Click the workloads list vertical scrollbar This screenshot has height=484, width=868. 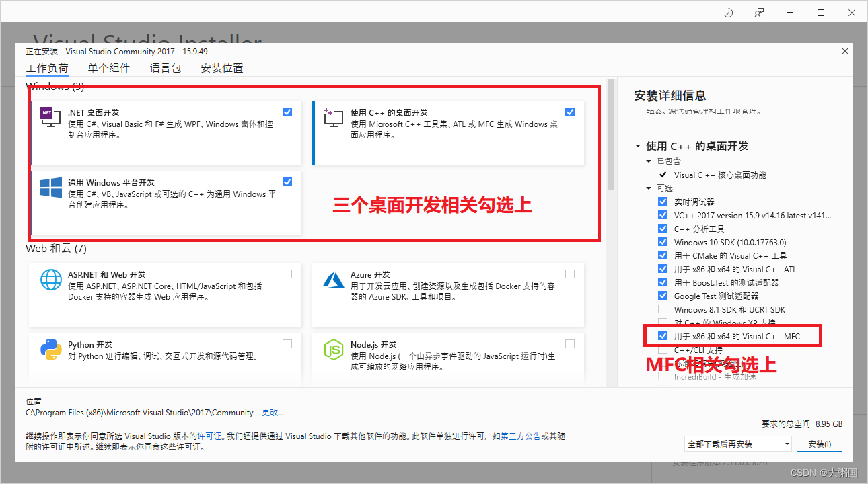pos(612,134)
